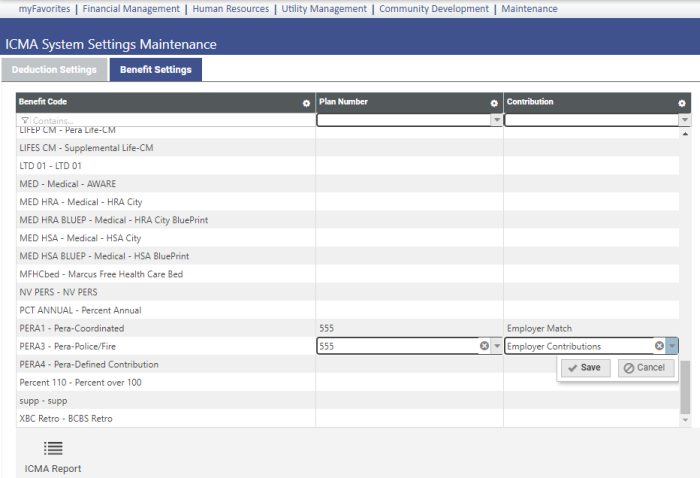
Task: Click the ICMA Report label
Action: point(53,469)
